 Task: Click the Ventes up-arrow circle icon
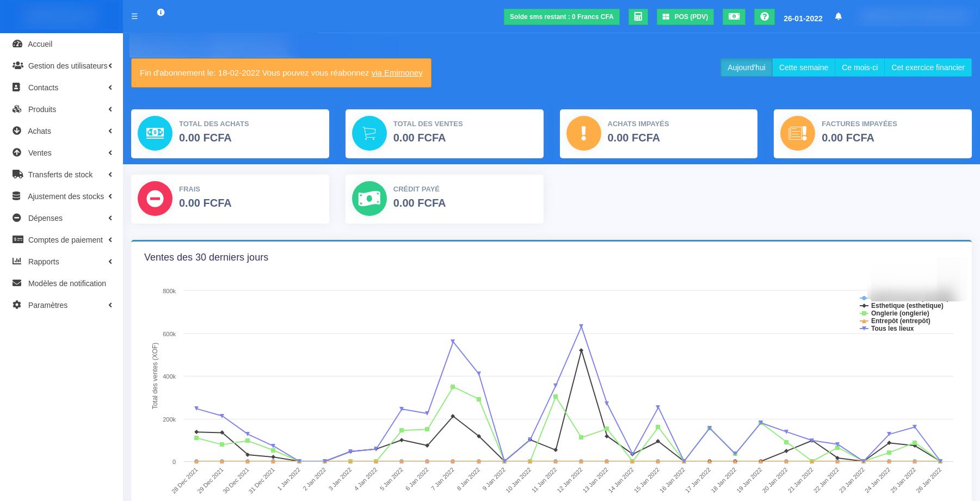[17, 152]
